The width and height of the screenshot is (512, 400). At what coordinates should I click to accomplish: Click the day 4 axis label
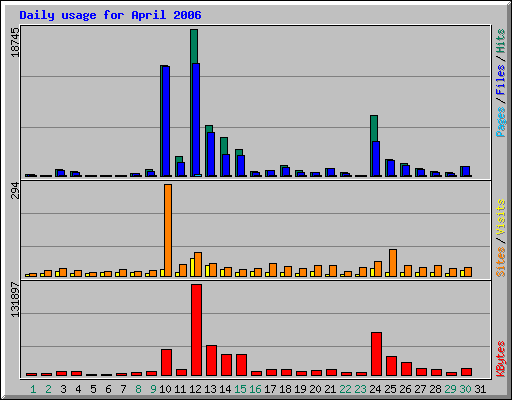coord(78,389)
